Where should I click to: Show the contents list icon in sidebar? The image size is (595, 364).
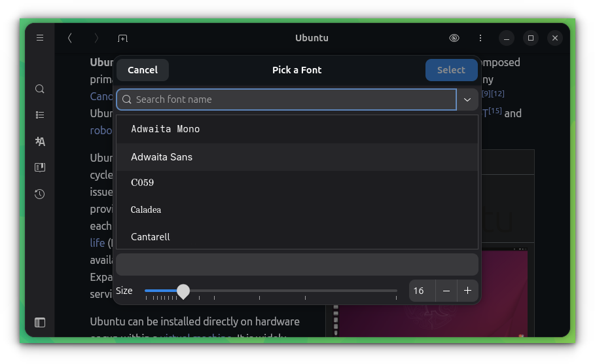click(40, 115)
